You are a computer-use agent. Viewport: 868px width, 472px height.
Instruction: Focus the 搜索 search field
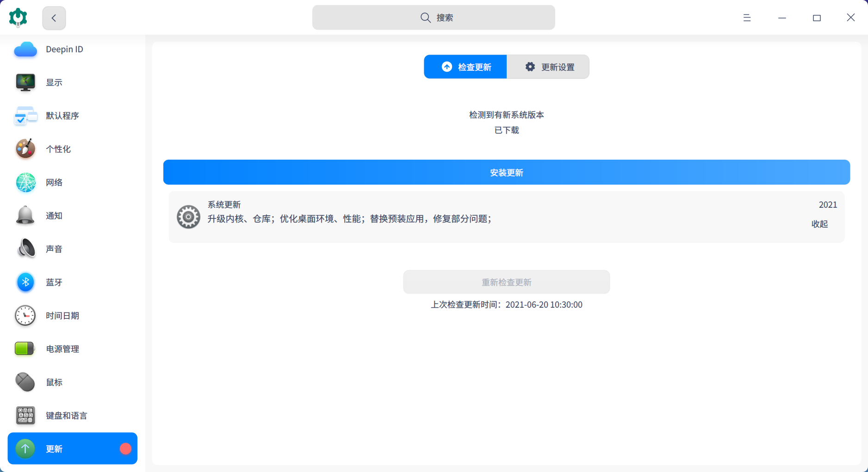pyautogui.click(x=434, y=18)
